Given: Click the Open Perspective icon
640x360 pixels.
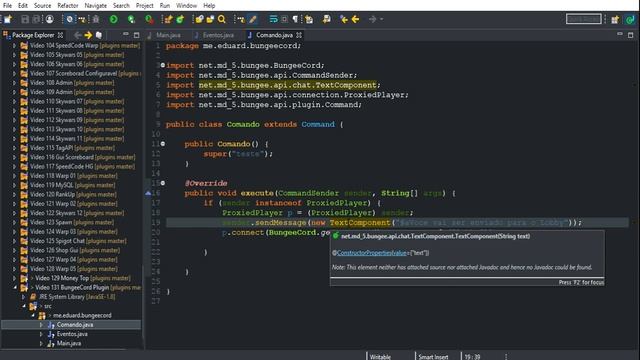Looking at the screenshot, I should coord(615,19).
